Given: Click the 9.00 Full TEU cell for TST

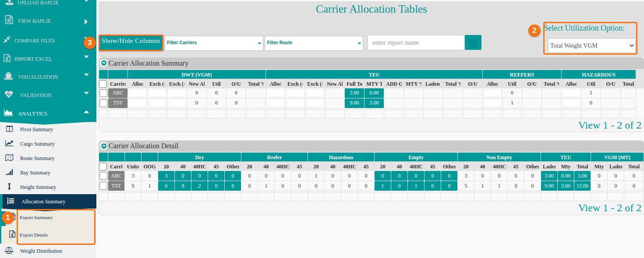Looking at the screenshot, I should click(x=354, y=103).
